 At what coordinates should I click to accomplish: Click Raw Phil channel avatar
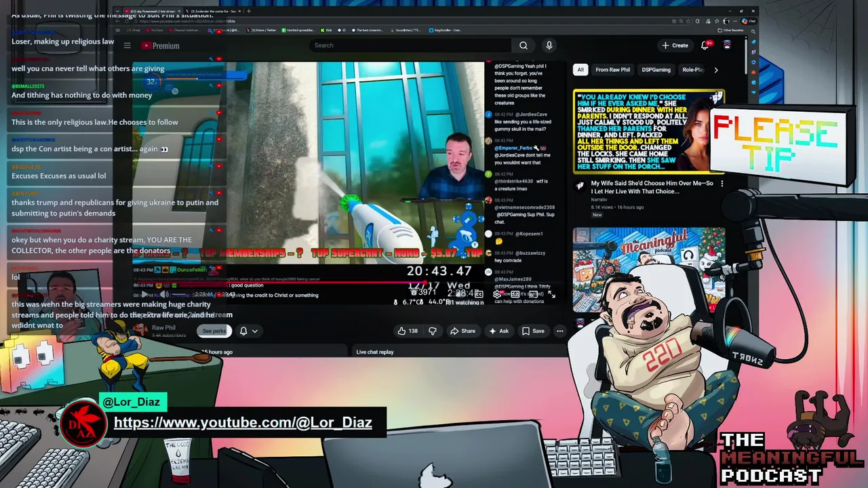coord(140,329)
